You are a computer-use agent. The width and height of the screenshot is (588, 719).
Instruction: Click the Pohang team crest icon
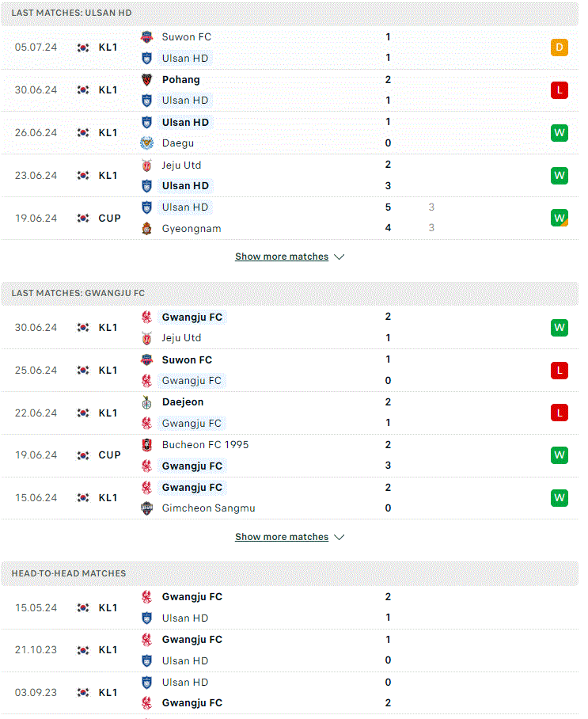pyautogui.click(x=146, y=80)
